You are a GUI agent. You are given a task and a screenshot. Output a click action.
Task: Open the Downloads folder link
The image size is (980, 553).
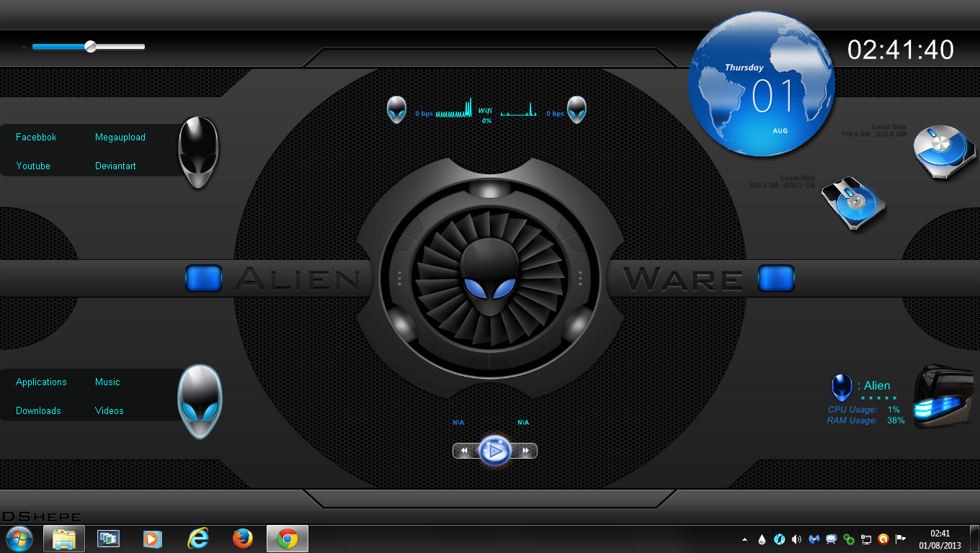(38, 410)
